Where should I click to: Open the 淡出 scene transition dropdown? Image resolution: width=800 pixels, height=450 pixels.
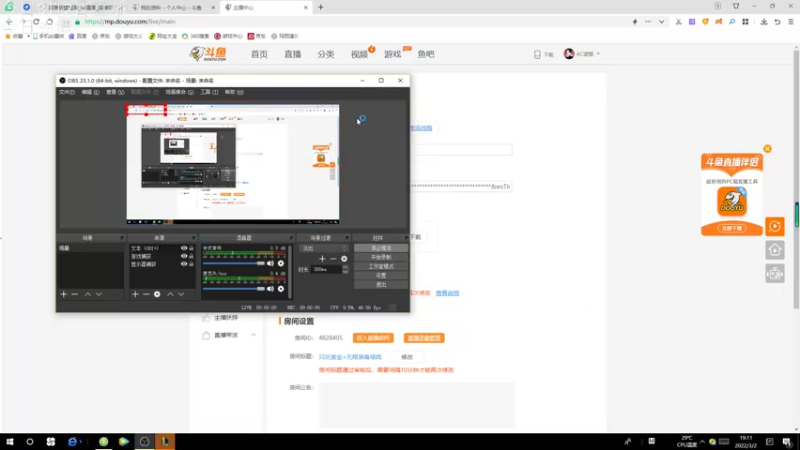(x=323, y=248)
